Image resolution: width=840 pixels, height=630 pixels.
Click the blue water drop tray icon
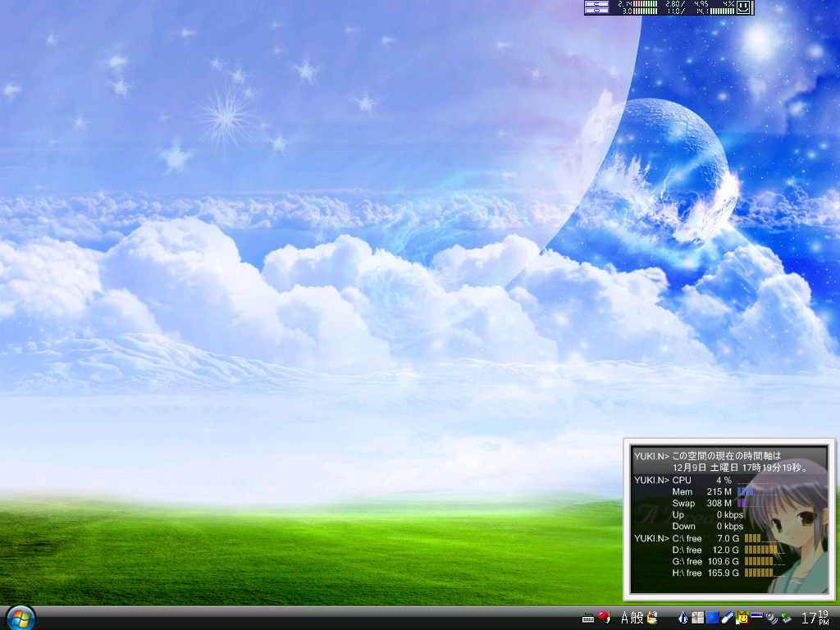(x=683, y=618)
